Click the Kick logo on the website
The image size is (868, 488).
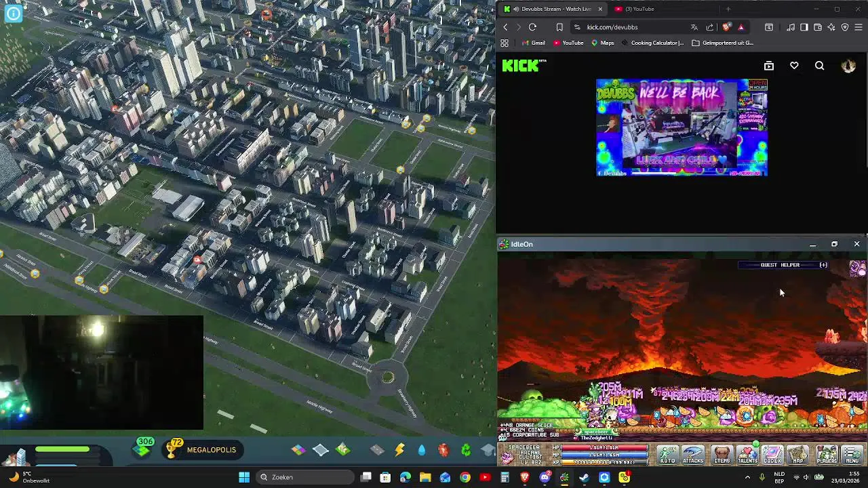coord(521,66)
